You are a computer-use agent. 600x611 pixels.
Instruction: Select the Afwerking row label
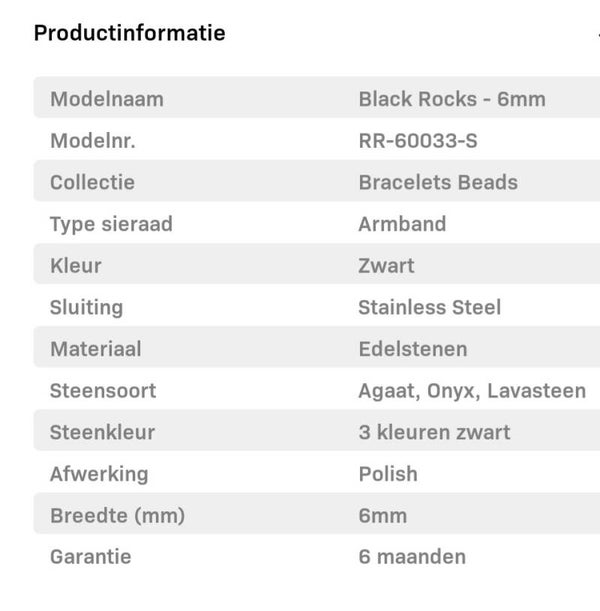99,474
